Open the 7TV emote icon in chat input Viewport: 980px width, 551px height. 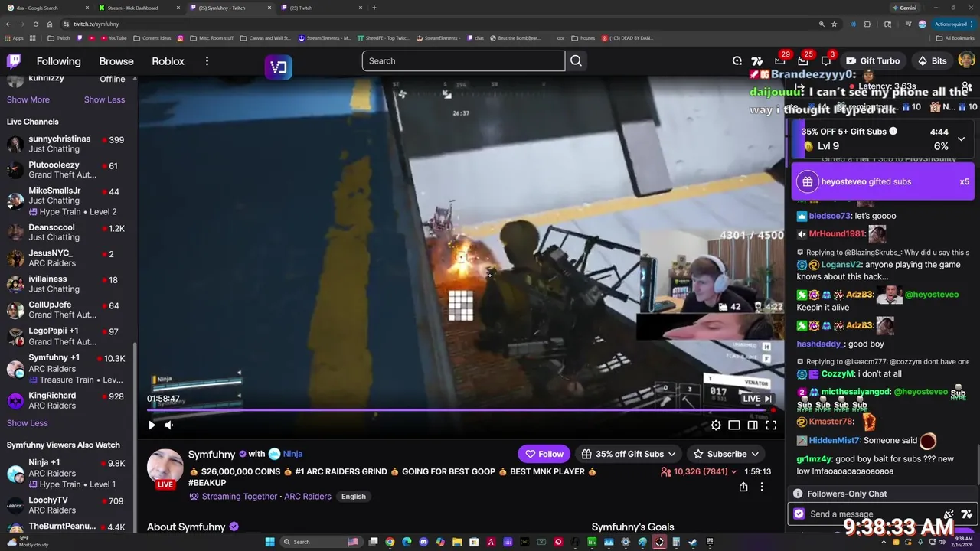(x=966, y=514)
